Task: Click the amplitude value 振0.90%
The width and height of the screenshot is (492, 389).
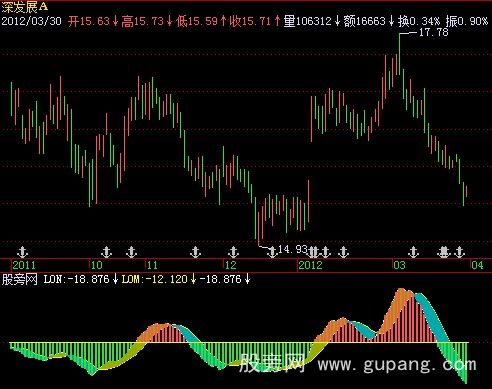Action: tap(467, 21)
